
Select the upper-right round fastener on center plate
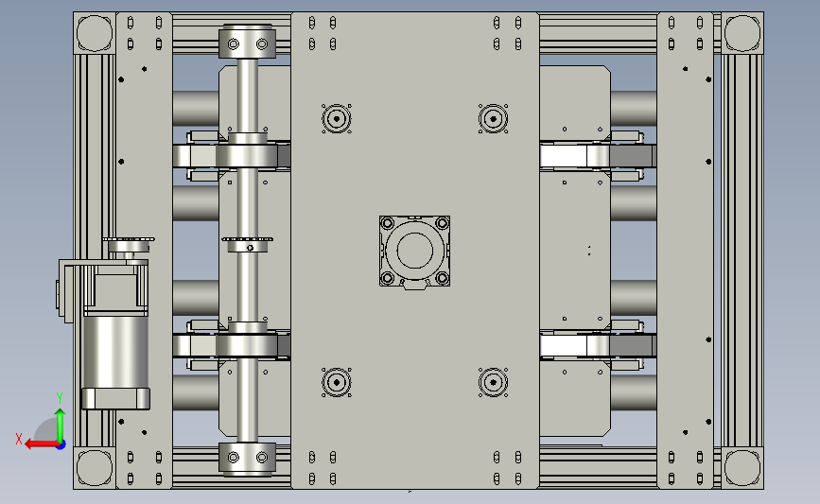point(493,119)
